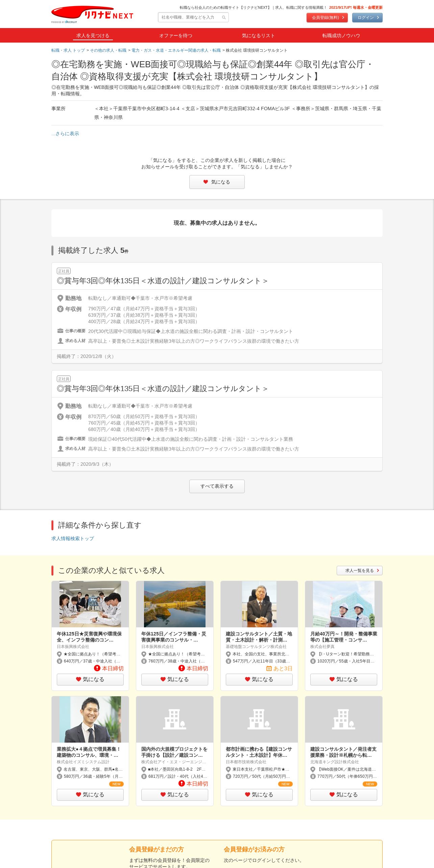Click briefcase icon in the 2020/12/8 listing
The image size is (434, 868).
pos(60,331)
